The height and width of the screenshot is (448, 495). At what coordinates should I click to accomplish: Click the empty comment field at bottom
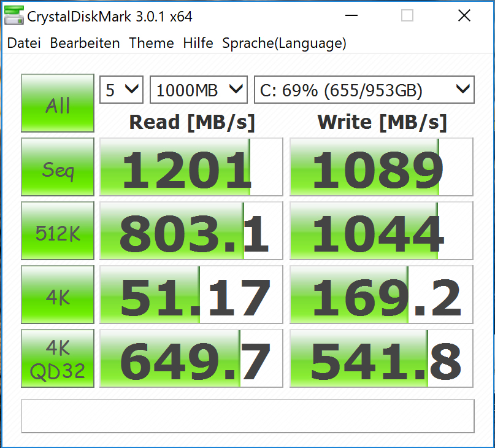click(248, 416)
